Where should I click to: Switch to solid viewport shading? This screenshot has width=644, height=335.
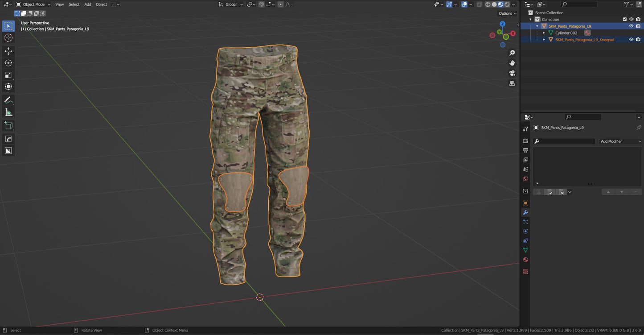494,4
